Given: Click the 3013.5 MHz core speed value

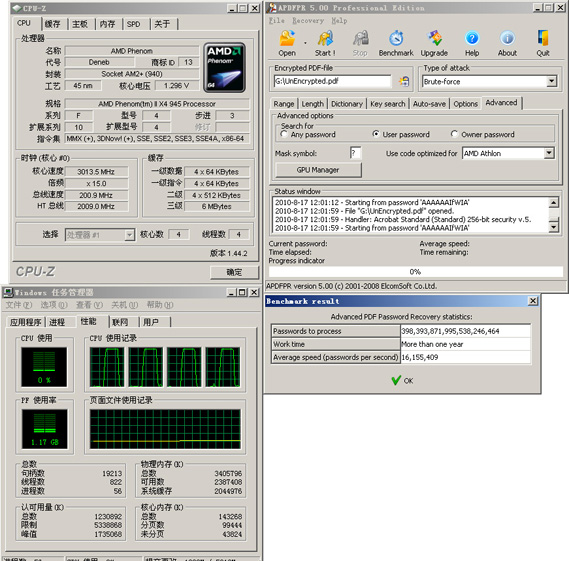Looking at the screenshot, I should [96, 172].
